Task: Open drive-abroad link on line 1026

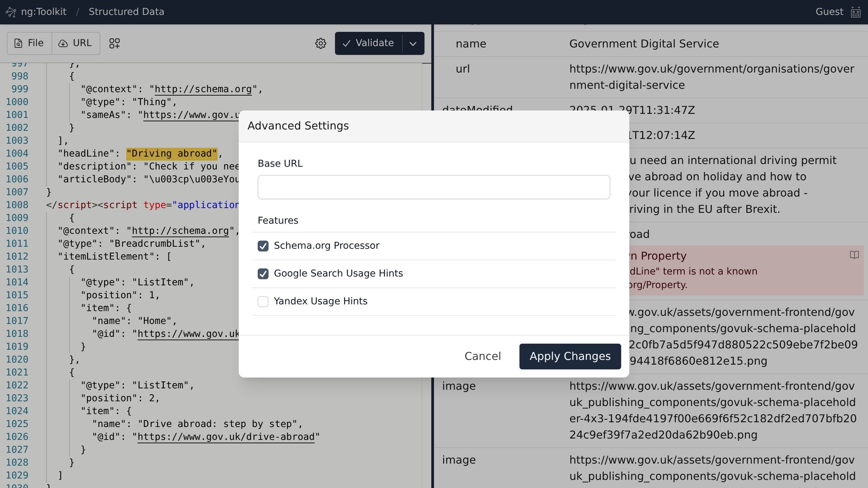Action: [226, 437]
